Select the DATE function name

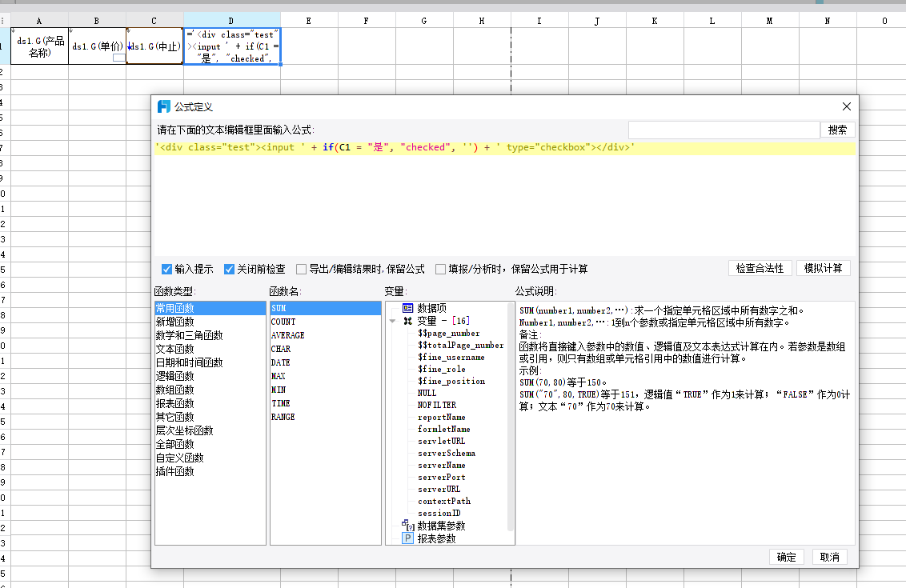pyautogui.click(x=325, y=362)
